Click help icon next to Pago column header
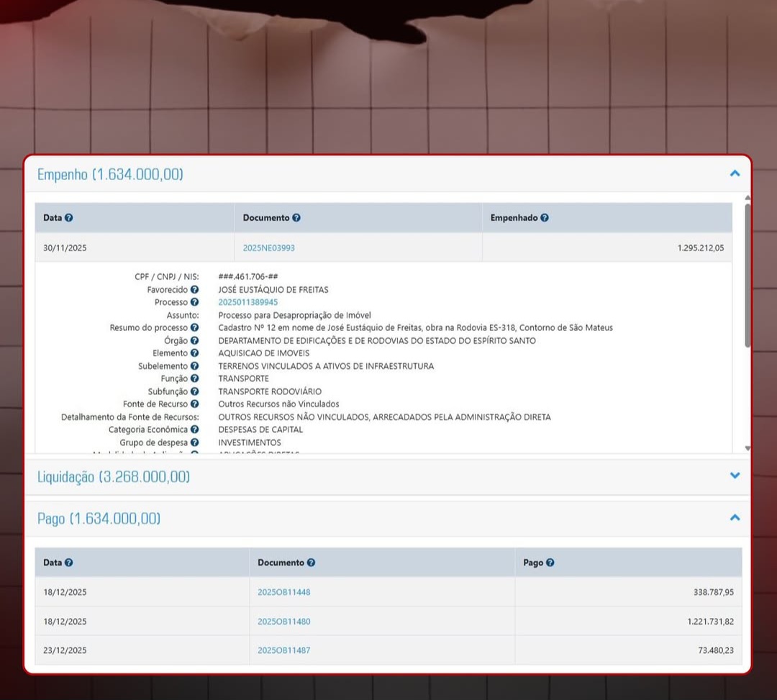 coord(550,563)
